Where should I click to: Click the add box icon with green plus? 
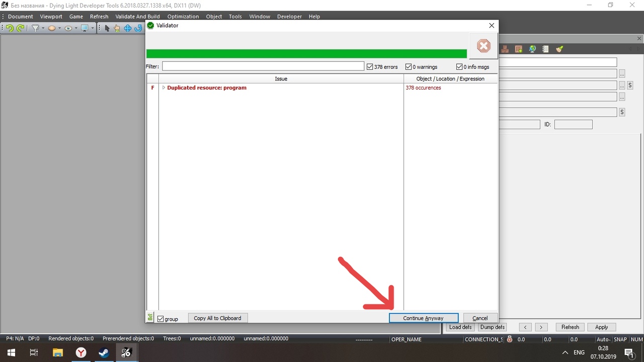[518, 49]
